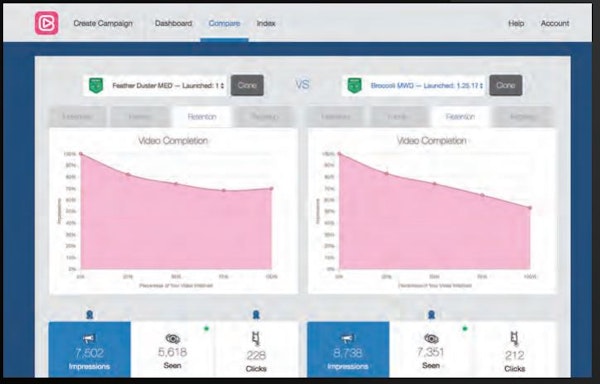Click the Video Completion title of Broccoli chart

(x=431, y=141)
